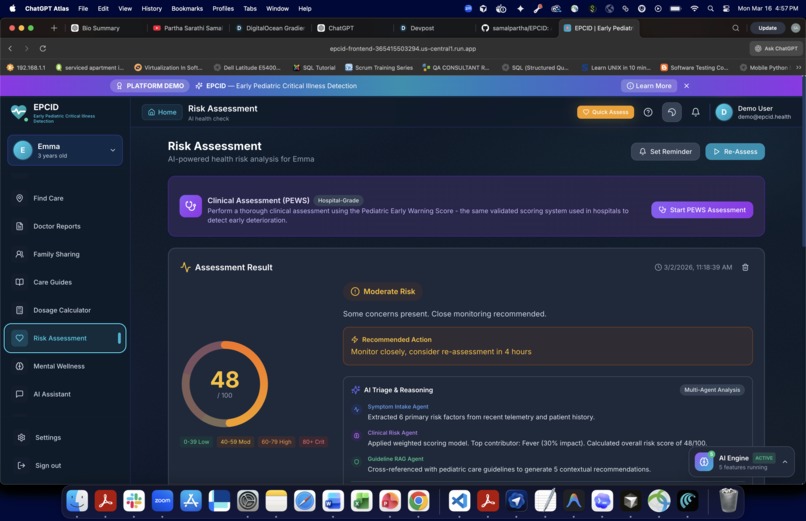This screenshot has height=521, width=806.
Task: Click the EPCID heart logo
Action: 19,111
